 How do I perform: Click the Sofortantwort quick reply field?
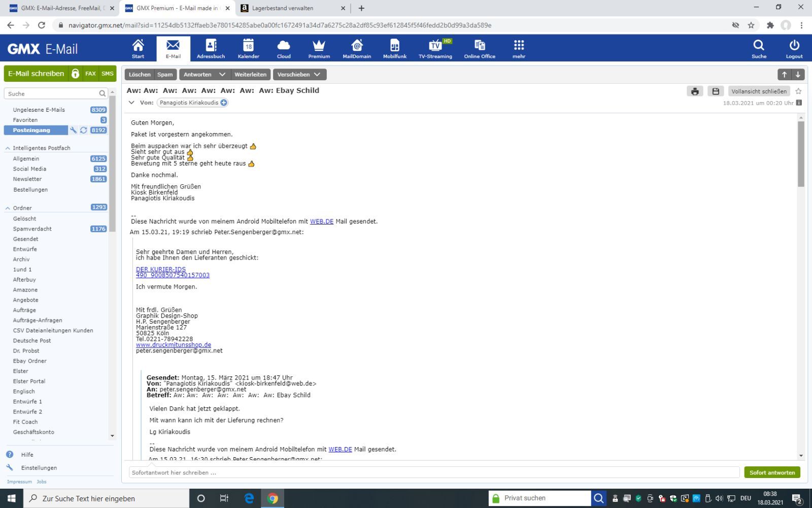point(434,472)
